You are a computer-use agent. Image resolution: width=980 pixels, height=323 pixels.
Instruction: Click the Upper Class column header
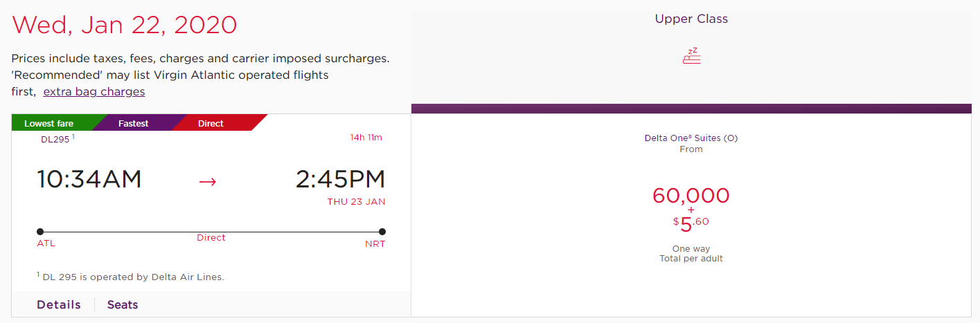coord(691,19)
